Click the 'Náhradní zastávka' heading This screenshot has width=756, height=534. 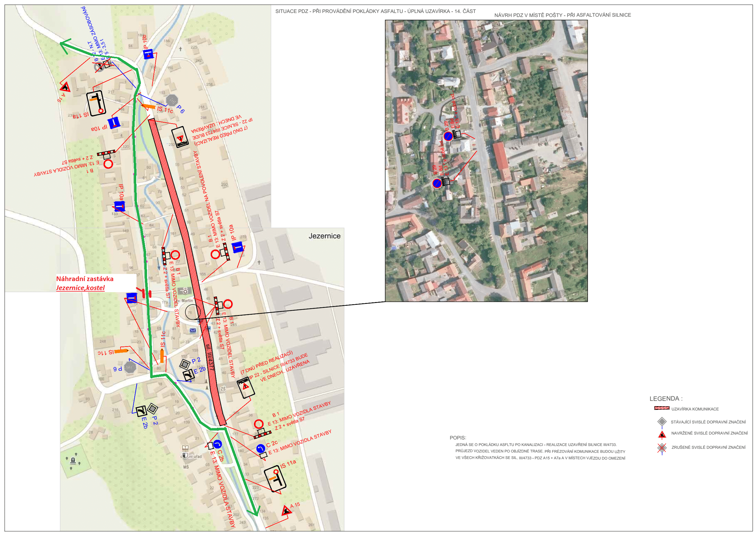click(85, 279)
